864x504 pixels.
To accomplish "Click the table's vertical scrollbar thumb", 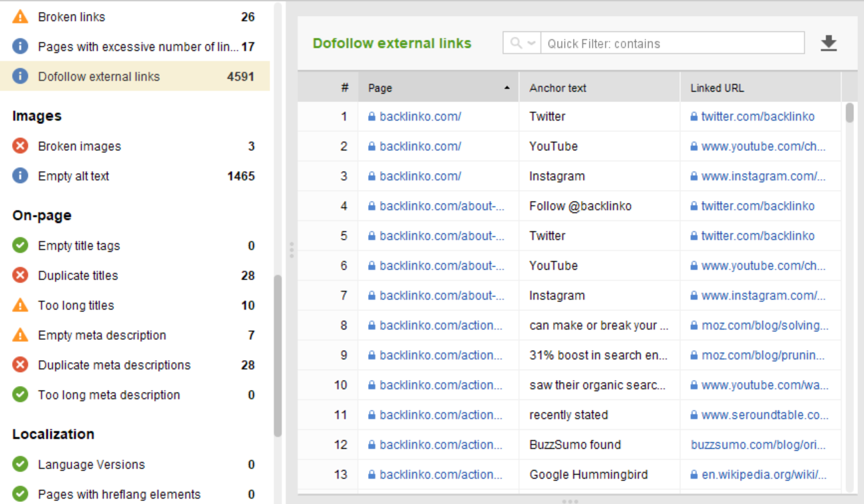I will (849, 113).
